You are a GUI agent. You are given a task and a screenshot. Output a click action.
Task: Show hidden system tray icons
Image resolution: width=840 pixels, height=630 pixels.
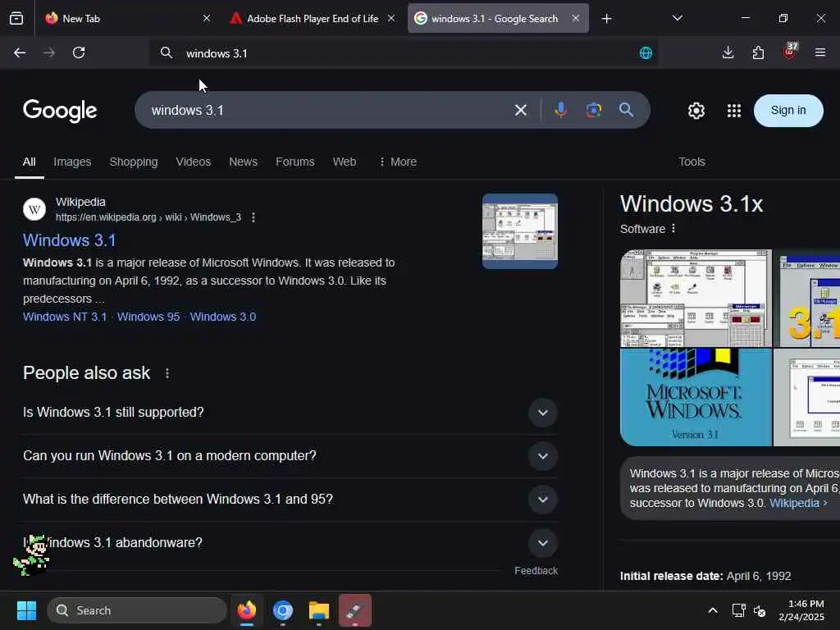click(713, 610)
